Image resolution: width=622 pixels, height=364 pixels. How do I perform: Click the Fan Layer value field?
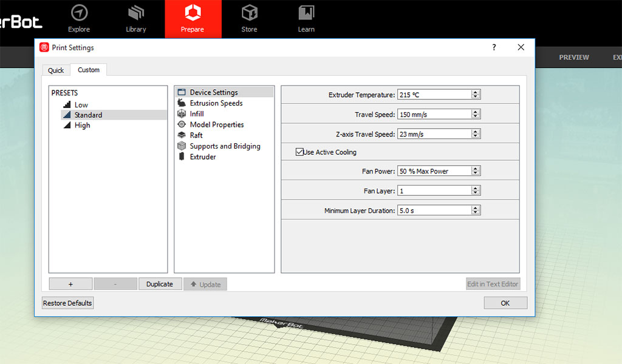(434, 191)
